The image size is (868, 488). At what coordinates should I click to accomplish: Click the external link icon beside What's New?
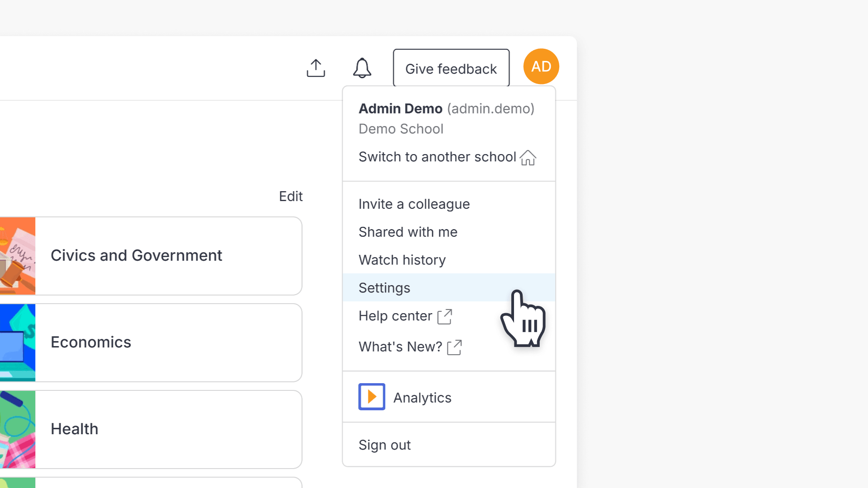(455, 347)
